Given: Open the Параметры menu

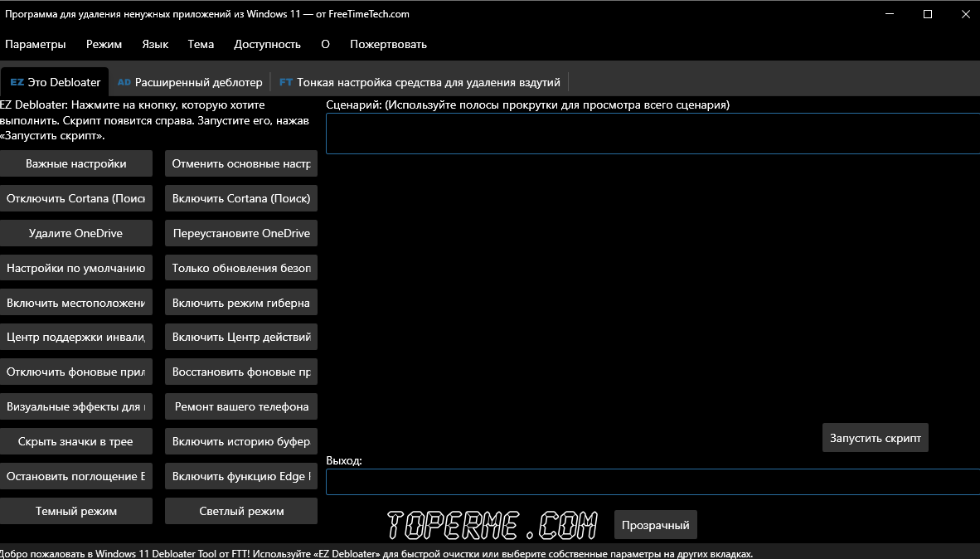Looking at the screenshot, I should (x=35, y=45).
